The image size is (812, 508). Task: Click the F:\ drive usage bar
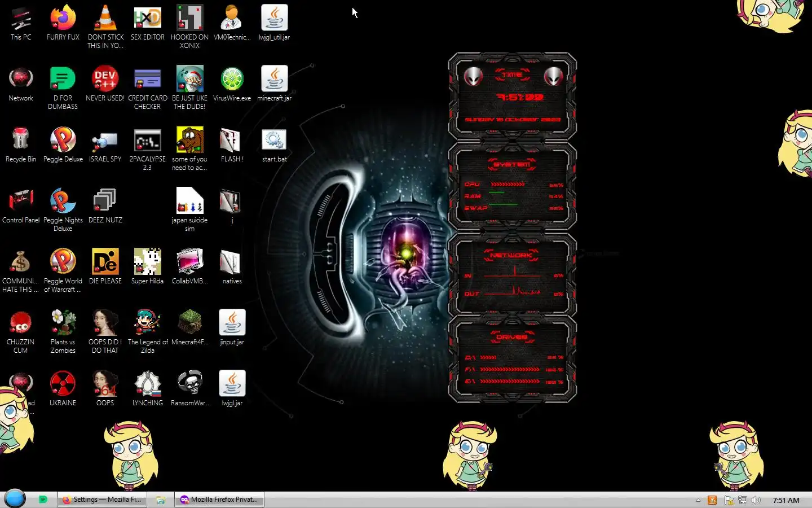pos(509,369)
